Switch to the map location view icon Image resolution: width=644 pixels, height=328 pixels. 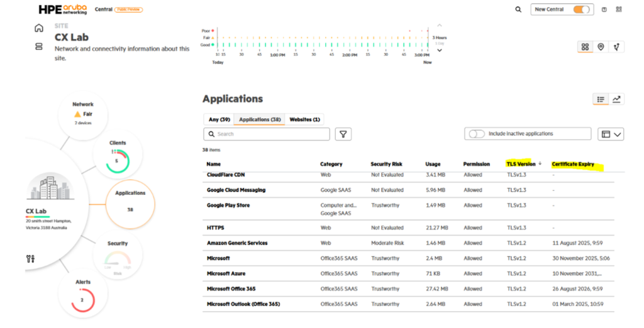[x=601, y=47]
